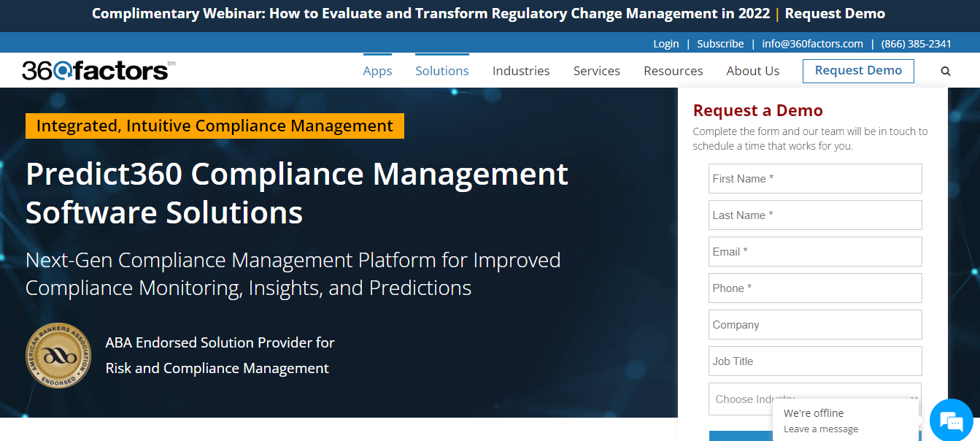Click the ABA Endorsed badge
Image resolution: width=980 pixels, height=441 pixels.
(58, 356)
